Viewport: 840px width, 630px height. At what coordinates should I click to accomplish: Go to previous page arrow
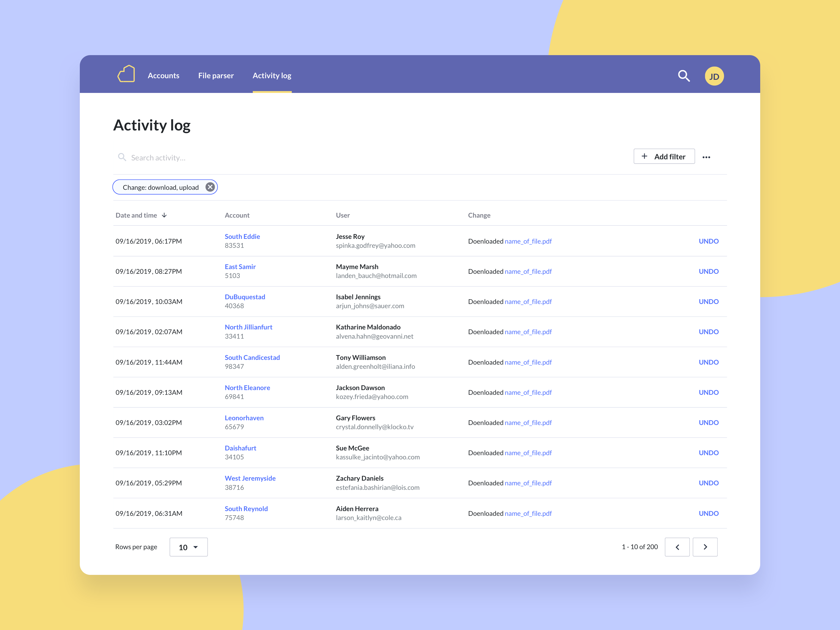pyautogui.click(x=677, y=547)
